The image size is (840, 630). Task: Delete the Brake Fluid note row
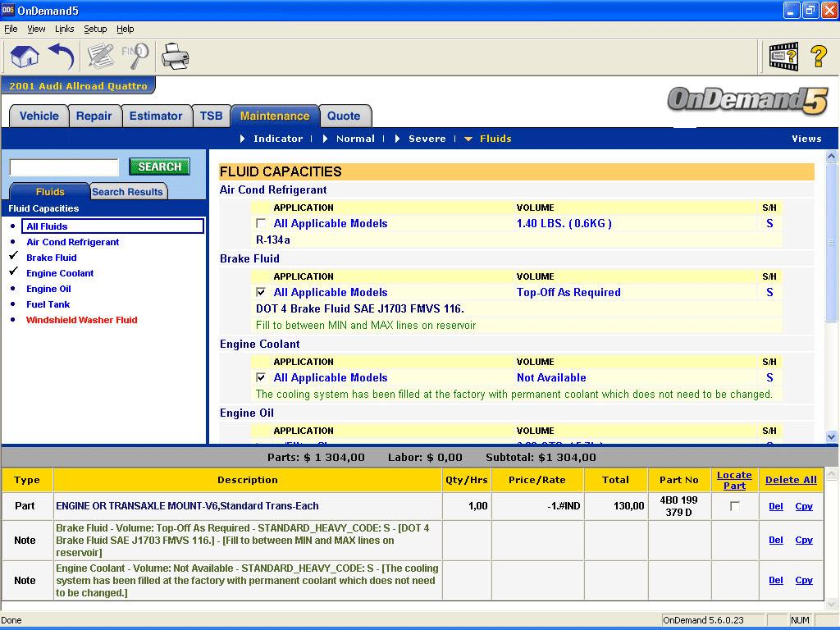(776, 540)
